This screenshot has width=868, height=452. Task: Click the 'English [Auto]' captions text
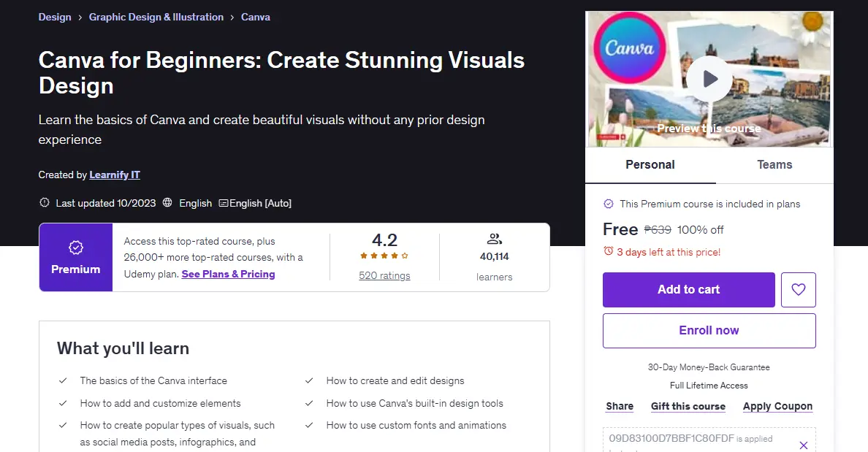(x=260, y=203)
